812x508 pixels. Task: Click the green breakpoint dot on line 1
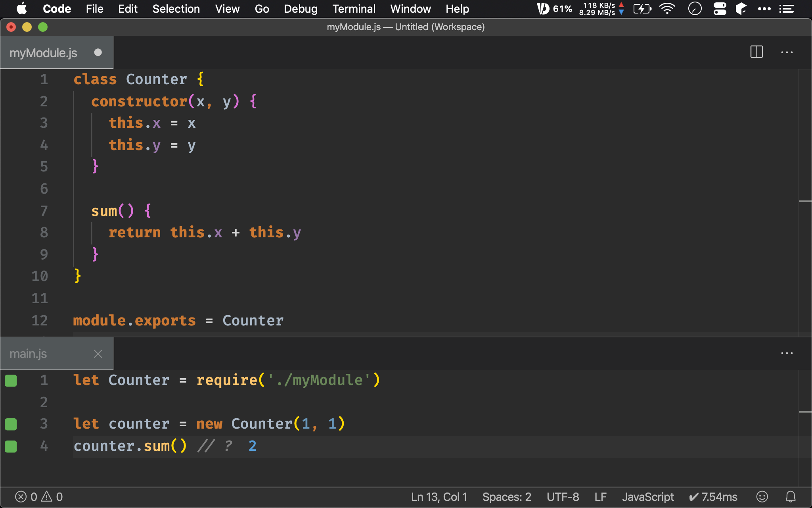[11, 381]
